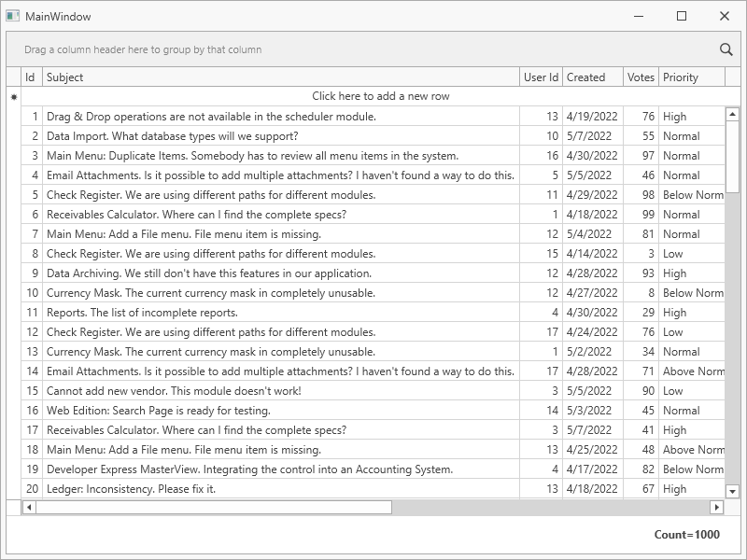
Task: Select 'Developer Express MasterView' subject cell
Action: click(281, 469)
